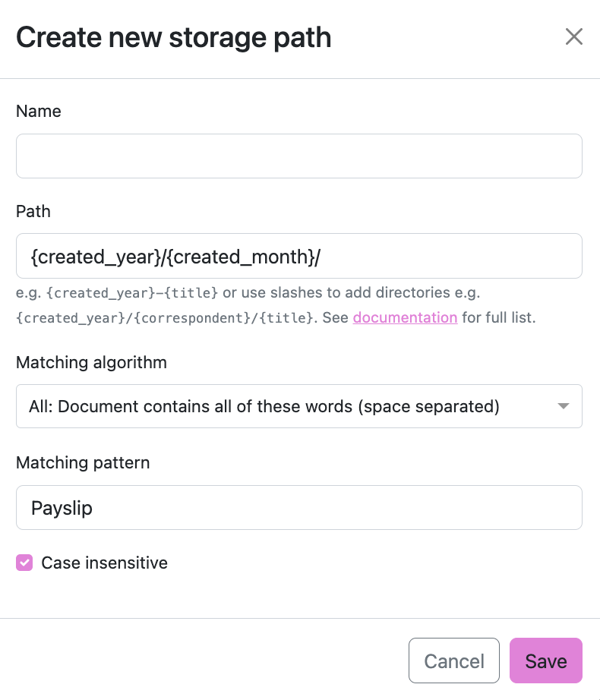Image resolution: width=600 pixels, height=700 pixels.
Task: Click the {created_year}-{title} example code
Action: (133, 293)
